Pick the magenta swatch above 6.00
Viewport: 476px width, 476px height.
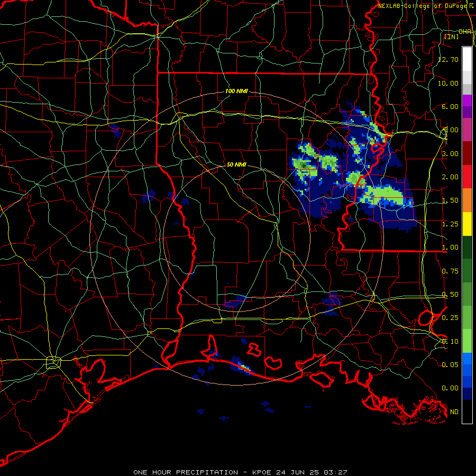467,100
